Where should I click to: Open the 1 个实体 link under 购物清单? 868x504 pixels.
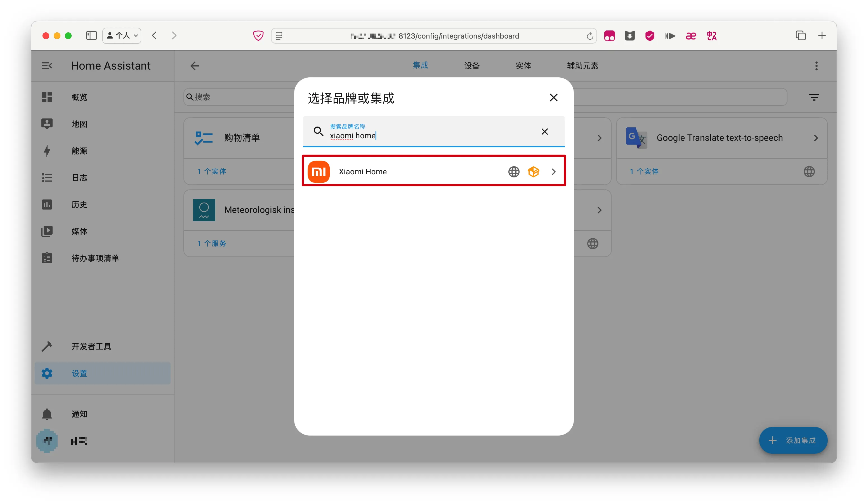coord(211,171)
